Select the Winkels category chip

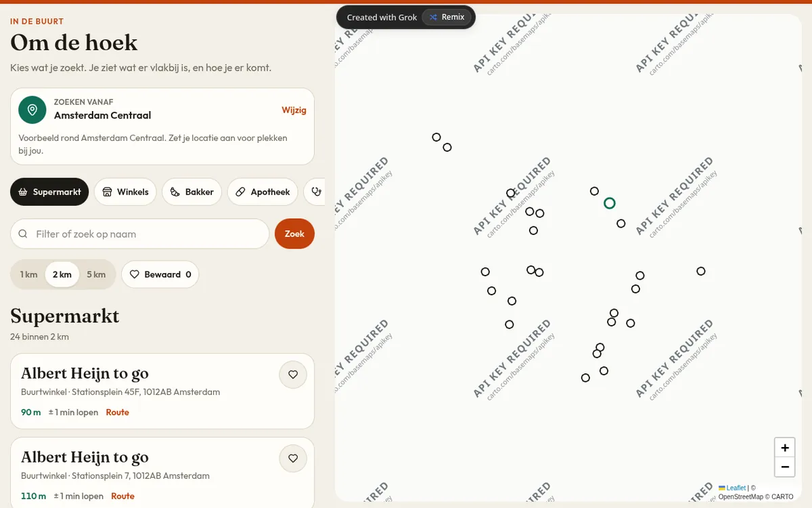[x=125, y=192]
